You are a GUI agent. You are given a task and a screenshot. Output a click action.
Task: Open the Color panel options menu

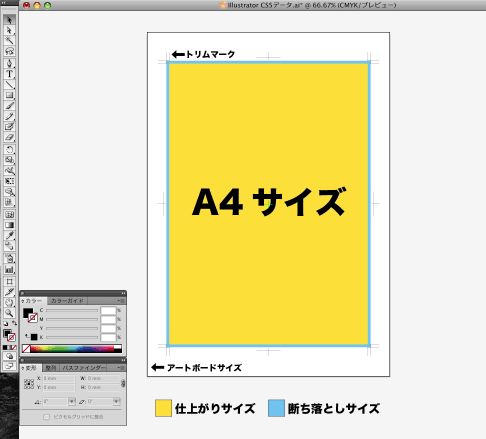[121, 301]
